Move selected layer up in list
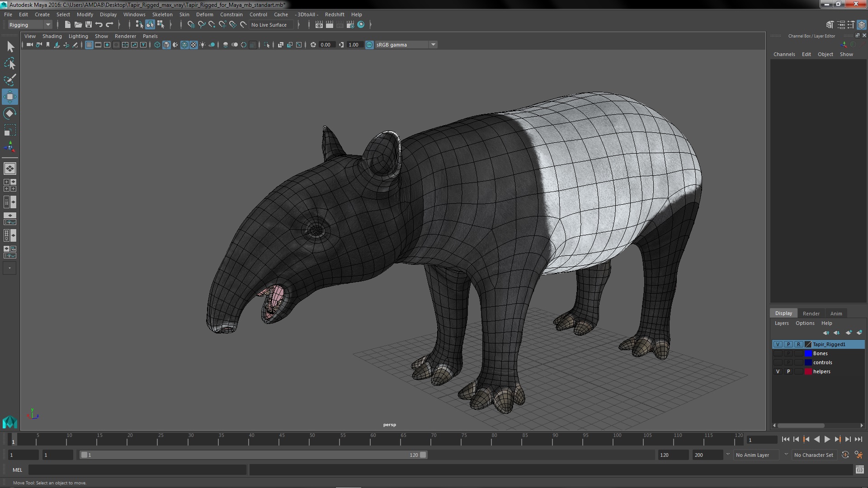The height and width of the screenshot is (488, 868). (x=826, y=333)
